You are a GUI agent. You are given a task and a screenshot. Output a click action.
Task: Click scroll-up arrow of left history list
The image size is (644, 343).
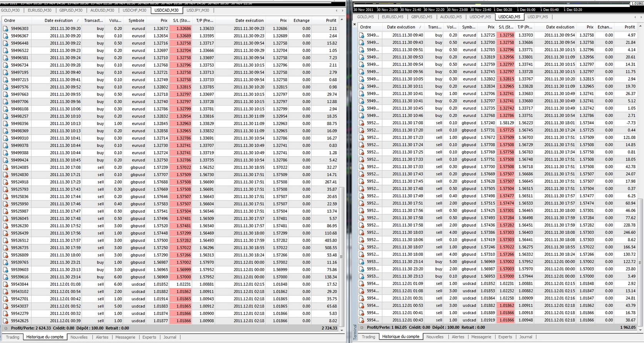pyautogui.click(x=342, y=20)
